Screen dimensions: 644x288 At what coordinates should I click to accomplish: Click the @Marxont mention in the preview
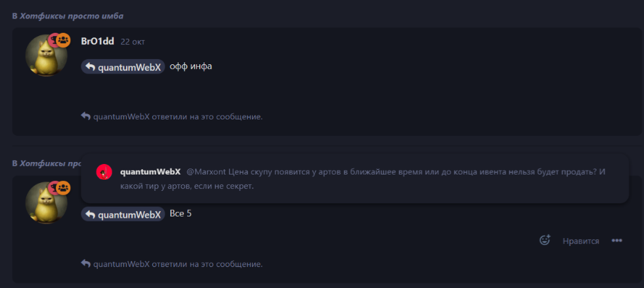pyautogui.click(x=207, y=172)
